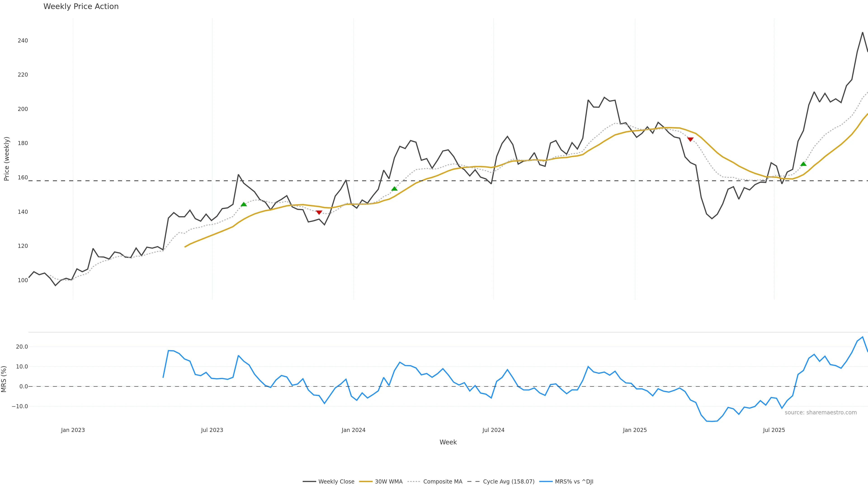This screenshot has height=488, width=868.
Task: Select the Jul 2025 x-axis tick label
Action: coord(774,430)
